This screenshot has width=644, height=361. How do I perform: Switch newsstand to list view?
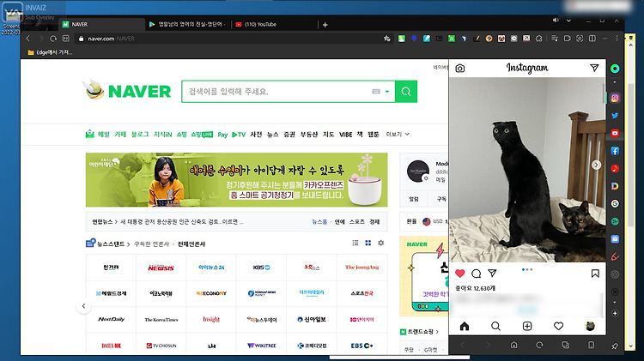pyautogui.click(x=355, y=243)
